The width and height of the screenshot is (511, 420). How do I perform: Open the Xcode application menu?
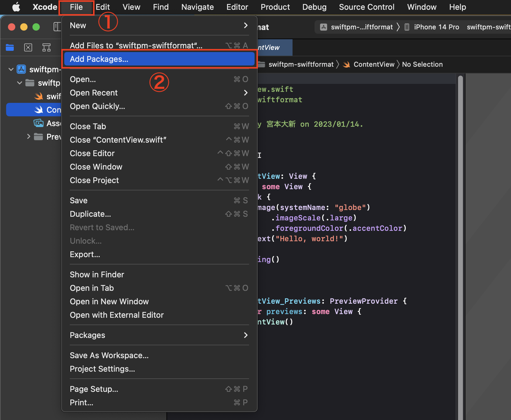(x=45, y=7)
